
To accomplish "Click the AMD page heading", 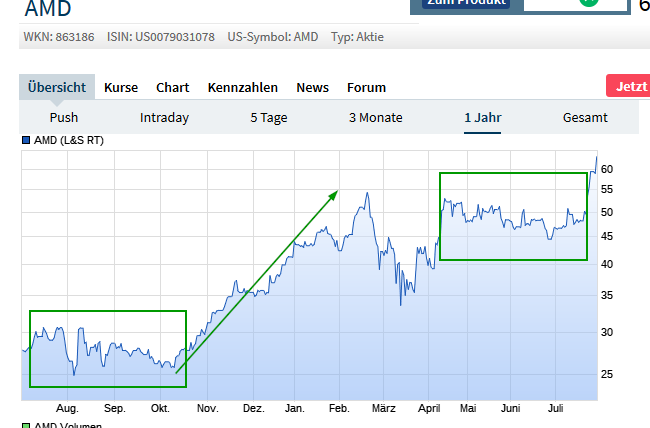I will point(48,8).
